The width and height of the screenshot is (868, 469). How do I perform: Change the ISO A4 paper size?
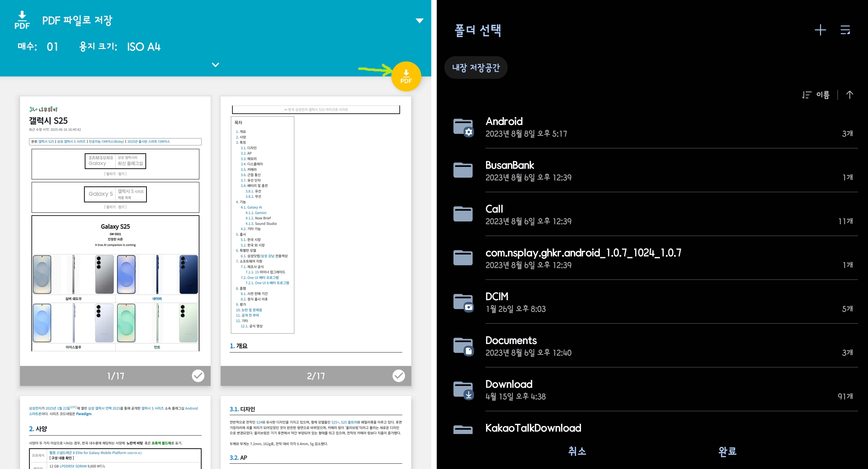click(144, 46)
